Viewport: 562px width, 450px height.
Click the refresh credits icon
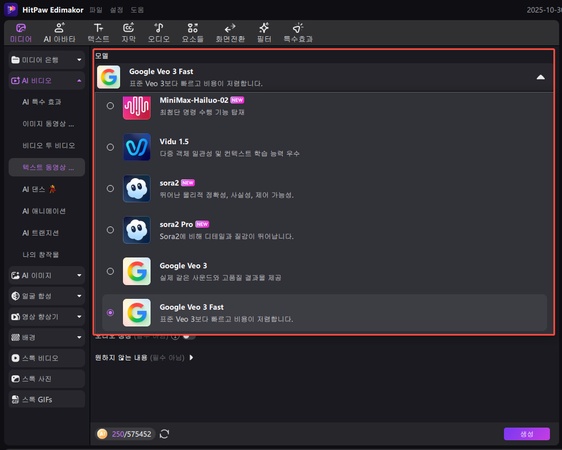tap(165, 434)
